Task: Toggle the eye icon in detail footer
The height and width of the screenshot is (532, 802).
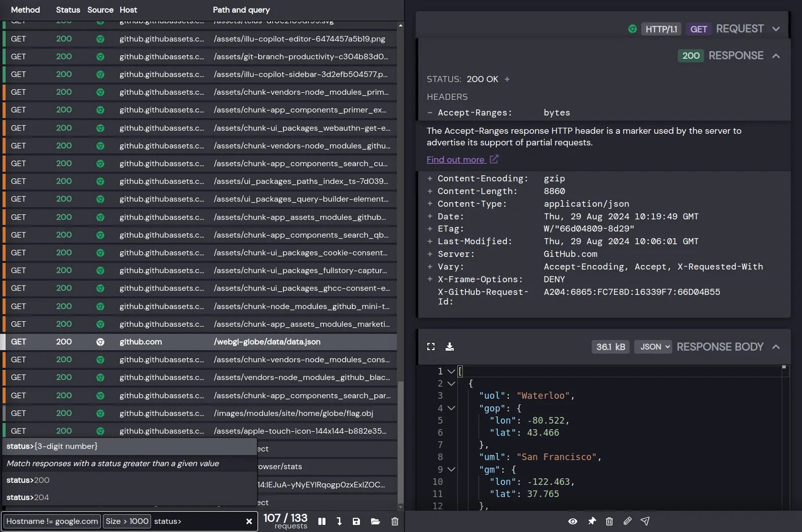Action: (573, 521)
